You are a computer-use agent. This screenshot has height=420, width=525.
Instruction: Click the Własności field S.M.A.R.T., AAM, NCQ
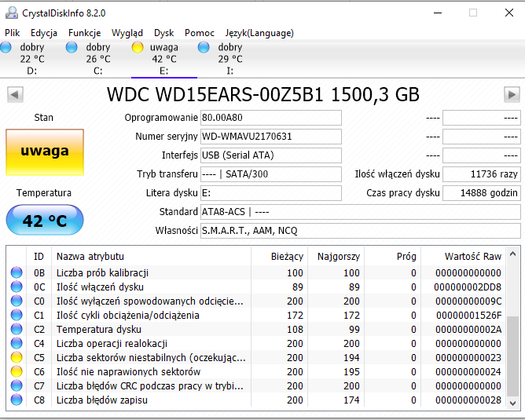click(x=361, y=231)
